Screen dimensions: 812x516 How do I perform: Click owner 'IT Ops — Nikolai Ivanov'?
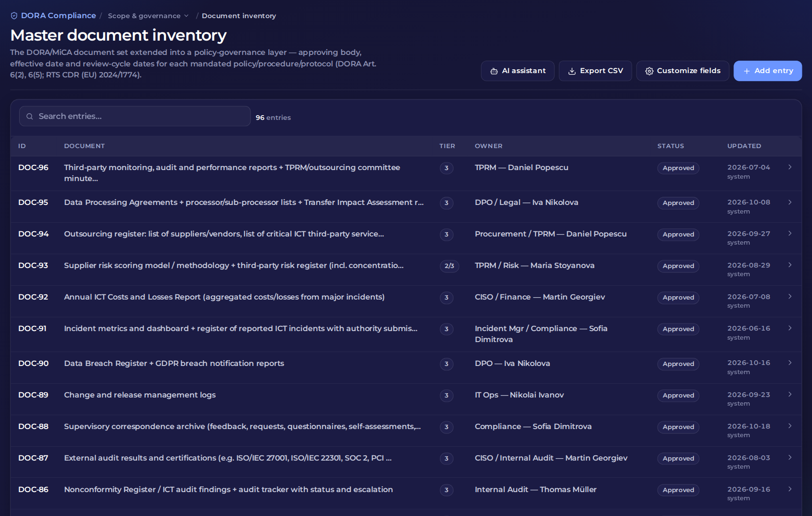point(519,395)
